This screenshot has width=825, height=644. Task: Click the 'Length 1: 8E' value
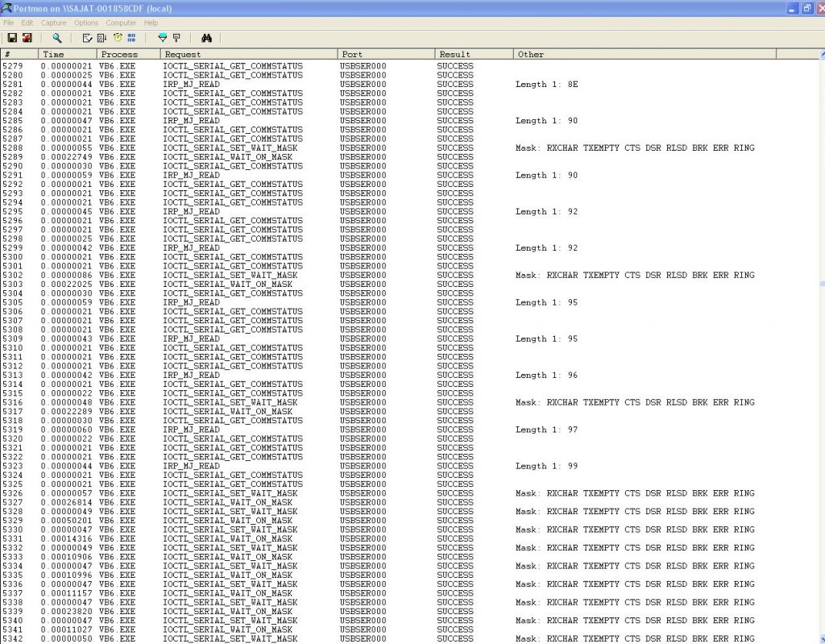click(547, 85)
